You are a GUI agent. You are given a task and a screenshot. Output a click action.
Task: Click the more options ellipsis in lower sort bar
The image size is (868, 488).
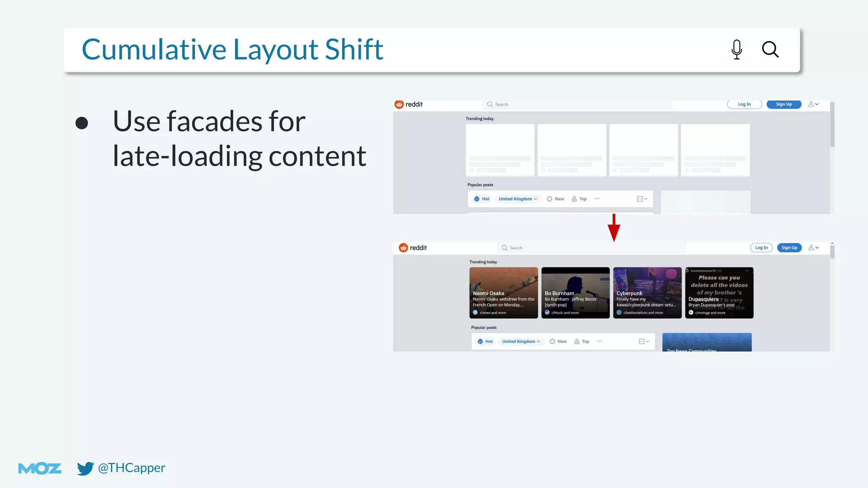[599, 341]
